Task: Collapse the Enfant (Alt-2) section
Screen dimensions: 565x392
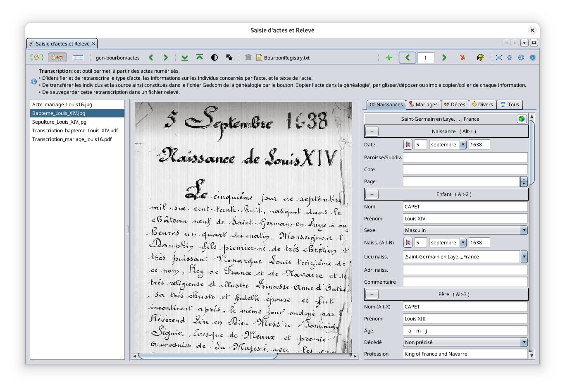Action: [372, 194]
